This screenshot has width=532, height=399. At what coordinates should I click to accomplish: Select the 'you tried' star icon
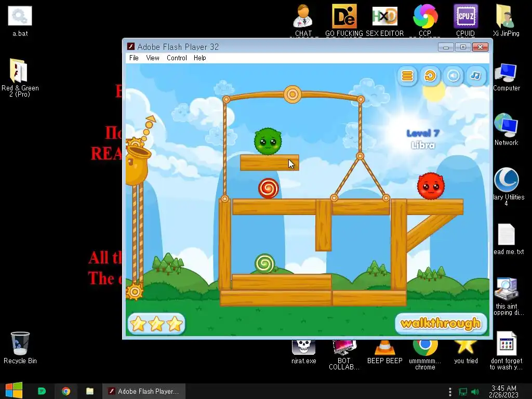point(466,351)
